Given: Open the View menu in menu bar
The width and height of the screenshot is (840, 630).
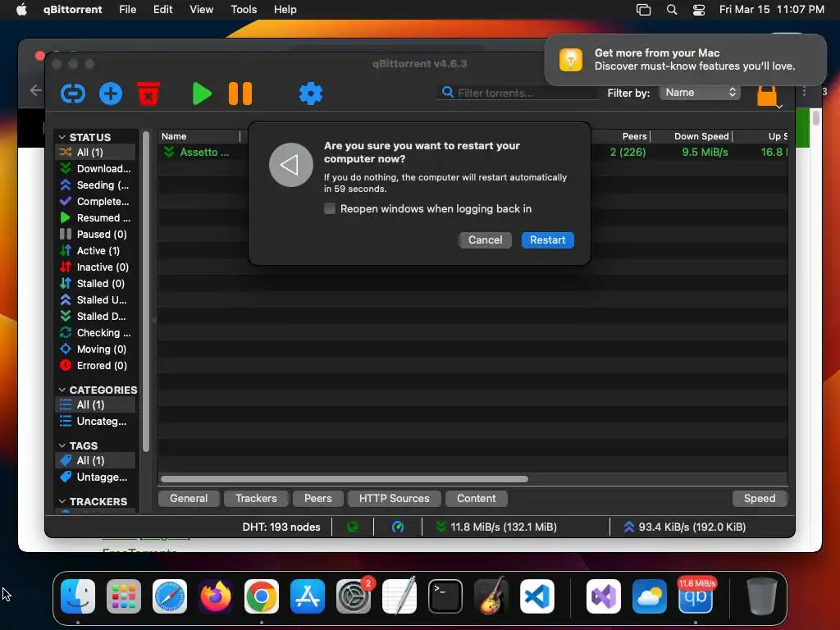Looking at the screenshot, I should (x=202, y=10).
